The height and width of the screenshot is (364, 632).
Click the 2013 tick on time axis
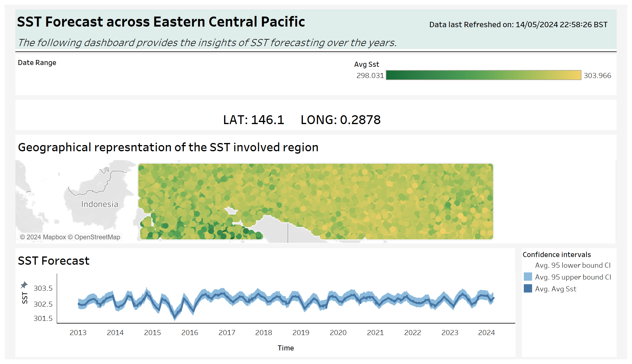(78, 333)
